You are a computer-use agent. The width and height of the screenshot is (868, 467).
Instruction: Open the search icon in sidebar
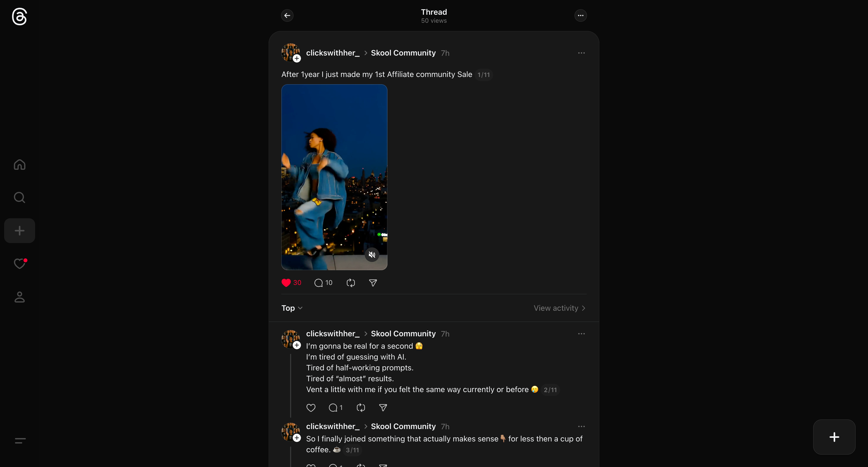20,197
